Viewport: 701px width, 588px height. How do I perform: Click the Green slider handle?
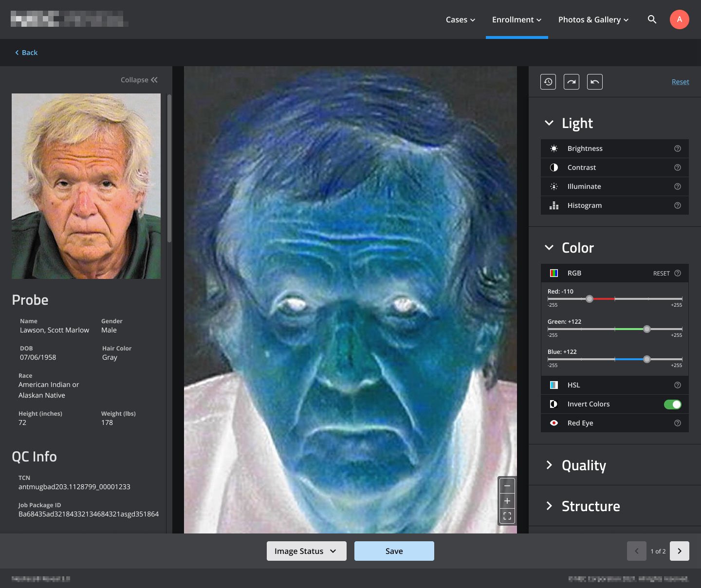pos(647,329)
